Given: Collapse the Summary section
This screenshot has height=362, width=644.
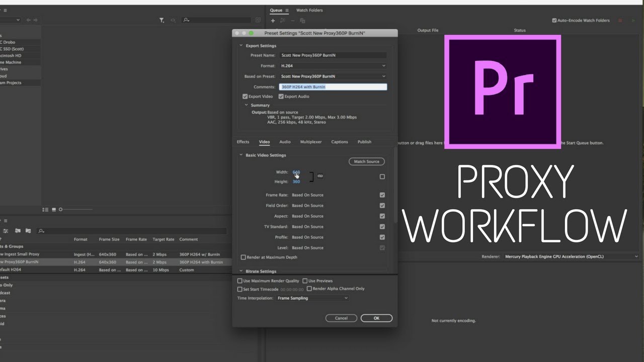Looking at the screenshot, I should coord(246,105).
